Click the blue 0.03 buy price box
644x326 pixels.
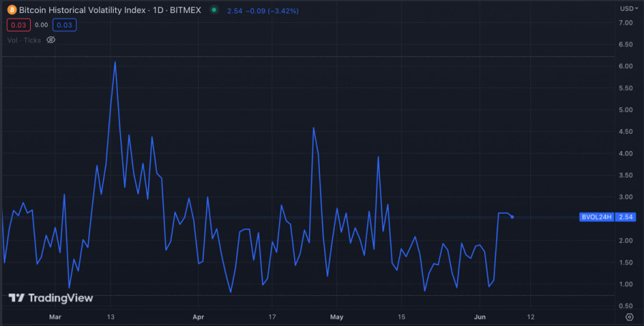(65, 26)
